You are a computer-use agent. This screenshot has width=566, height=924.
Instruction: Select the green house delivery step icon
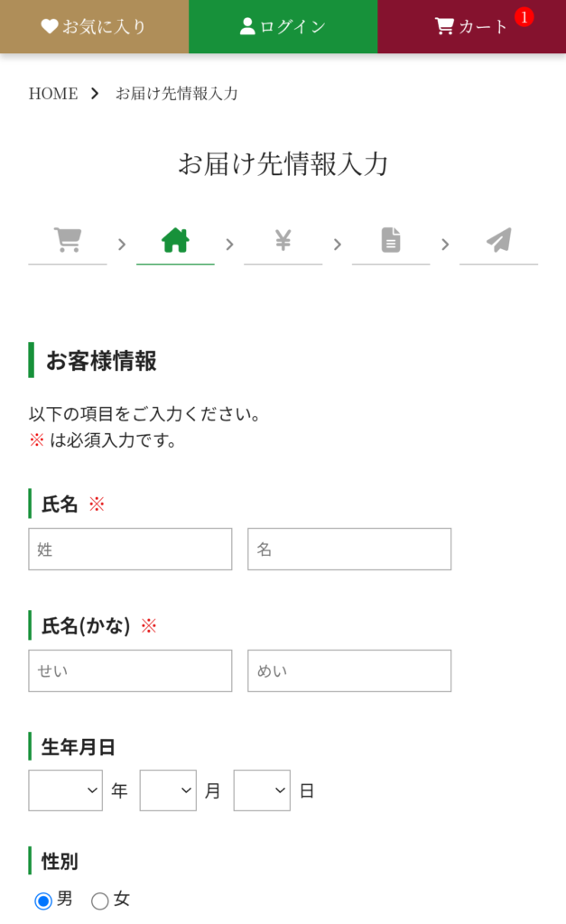(x=175, y=240)
